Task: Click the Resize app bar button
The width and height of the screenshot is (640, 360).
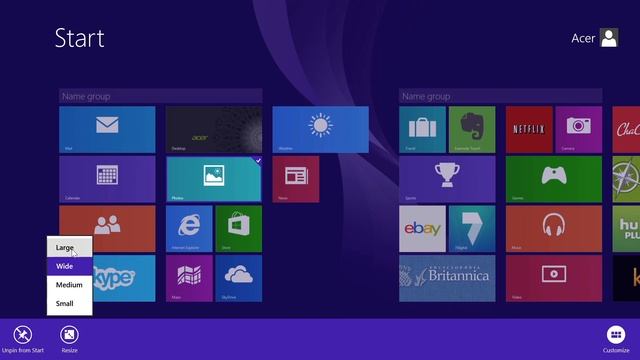Action: click(x=69, y=339)
